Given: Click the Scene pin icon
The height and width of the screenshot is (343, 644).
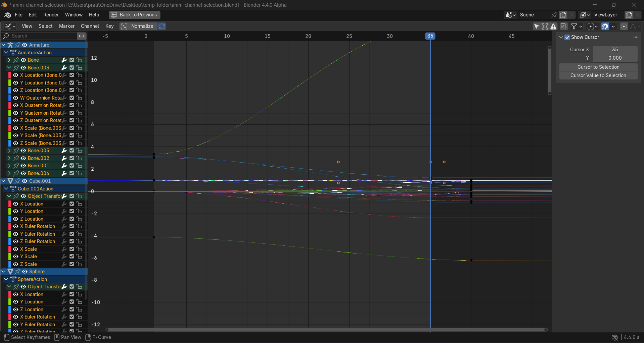Looking at the screenshot, I should pos(554,15).
